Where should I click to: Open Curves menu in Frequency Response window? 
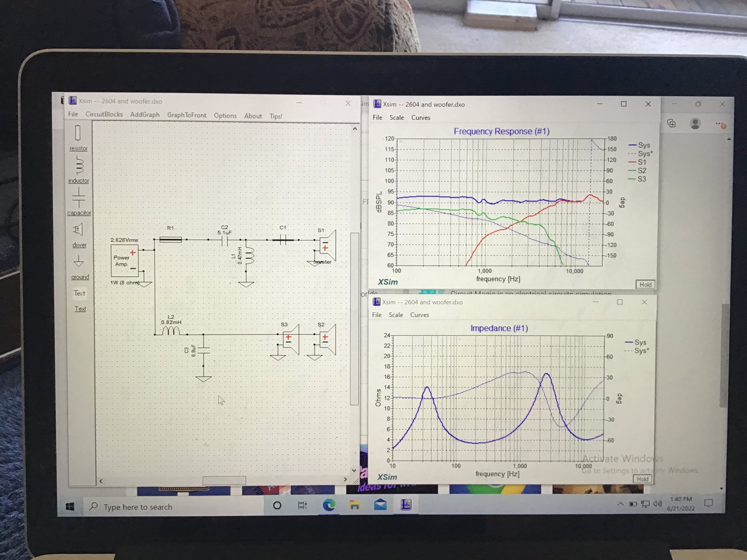click(421, 118)
